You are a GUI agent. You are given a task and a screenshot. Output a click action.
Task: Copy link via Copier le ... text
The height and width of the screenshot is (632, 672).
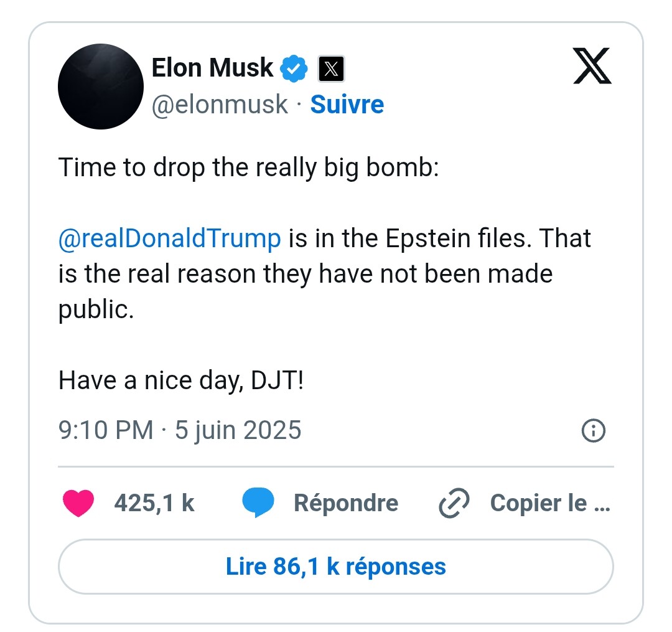[x=550, y=503]
